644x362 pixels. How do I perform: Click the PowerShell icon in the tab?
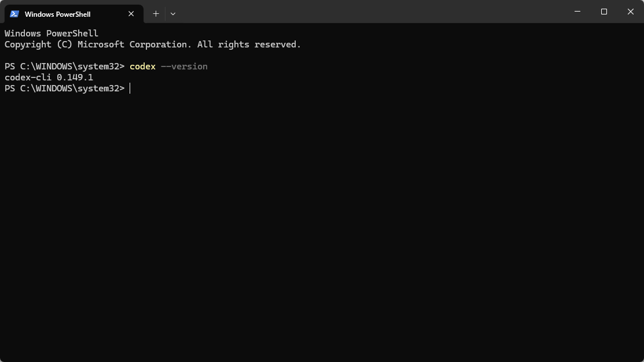click(x=14, y=14)
